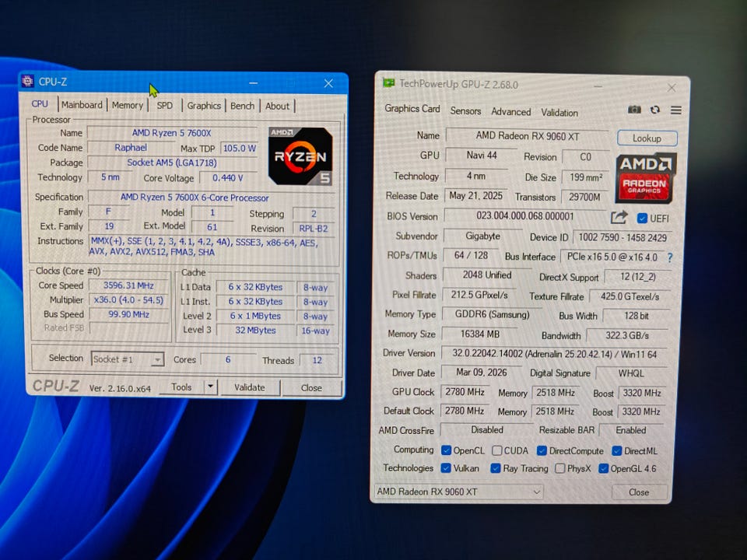Viewport: 747px width, 560px height.
Task: Open the AMD Radeon RX 9060 XT GPU selector
Action: tap(458, 492)
